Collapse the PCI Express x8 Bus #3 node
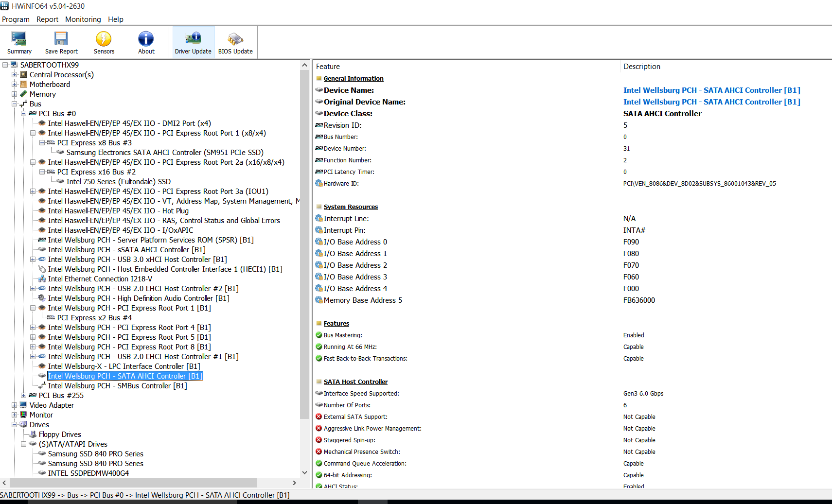 click(42, 142)
